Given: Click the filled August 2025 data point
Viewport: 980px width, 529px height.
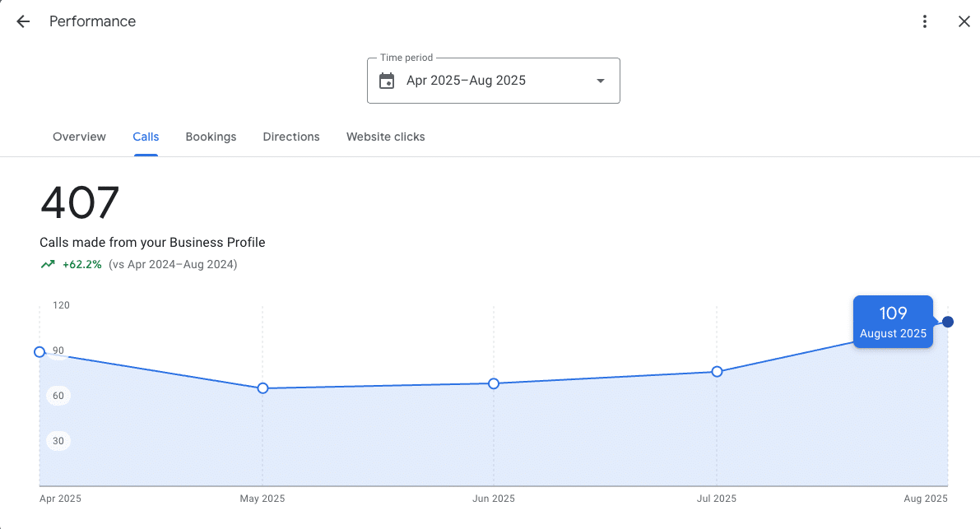Looking at the screenshot, I should (x=948, y=322).
